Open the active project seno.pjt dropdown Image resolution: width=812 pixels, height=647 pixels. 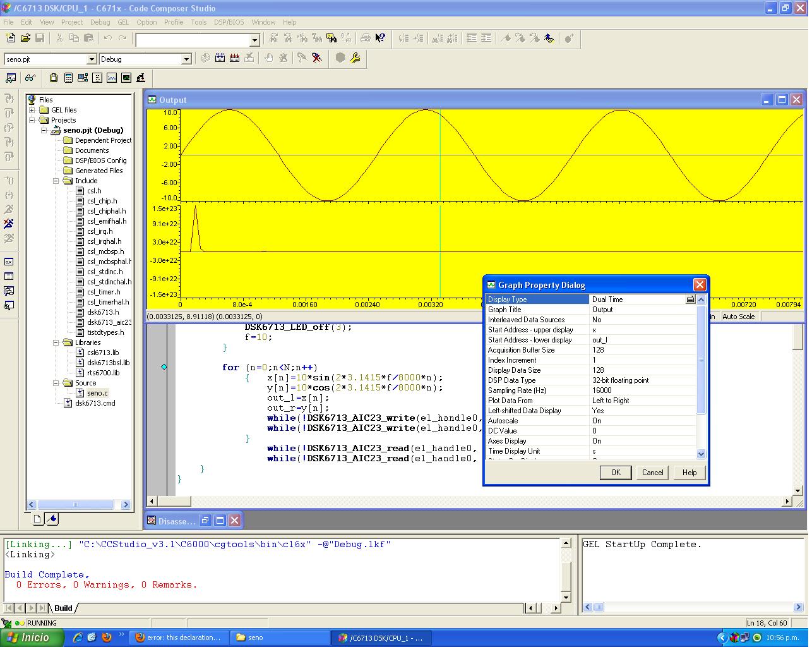(91, 59)
